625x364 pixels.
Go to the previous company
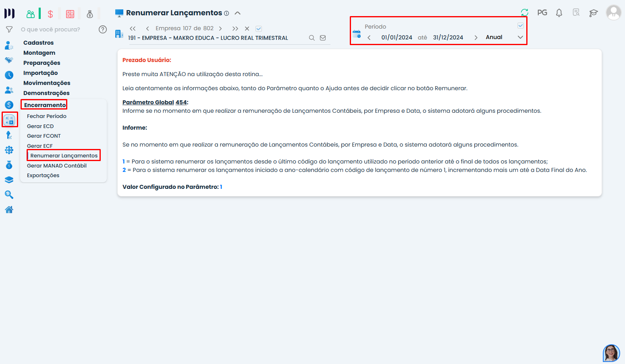147,29
